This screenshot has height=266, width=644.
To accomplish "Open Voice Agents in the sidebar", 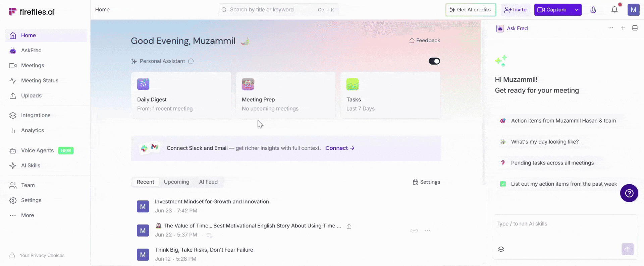I will [x=46, y=151].
